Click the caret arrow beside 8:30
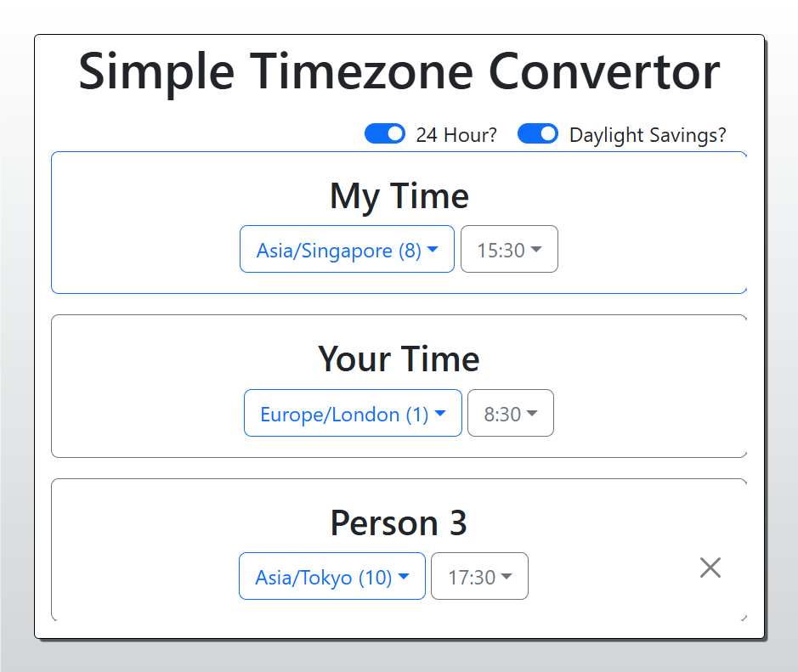The image size is (798, 672). 532,413
